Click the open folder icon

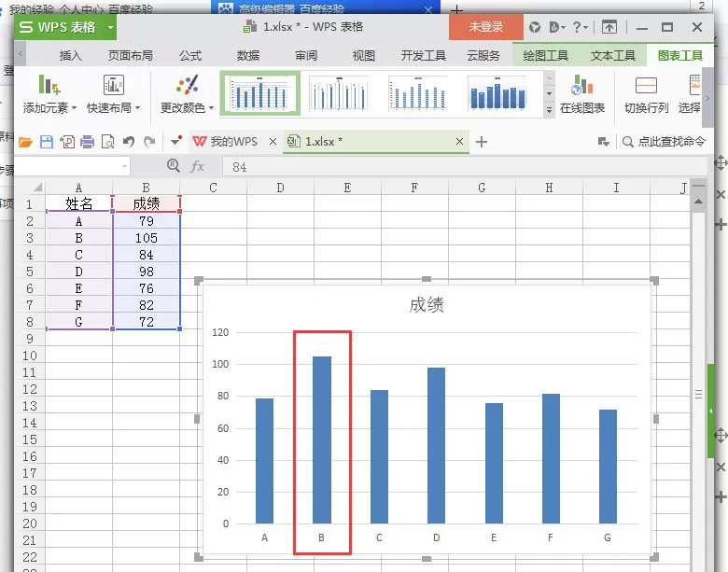[x=25, y=142]
